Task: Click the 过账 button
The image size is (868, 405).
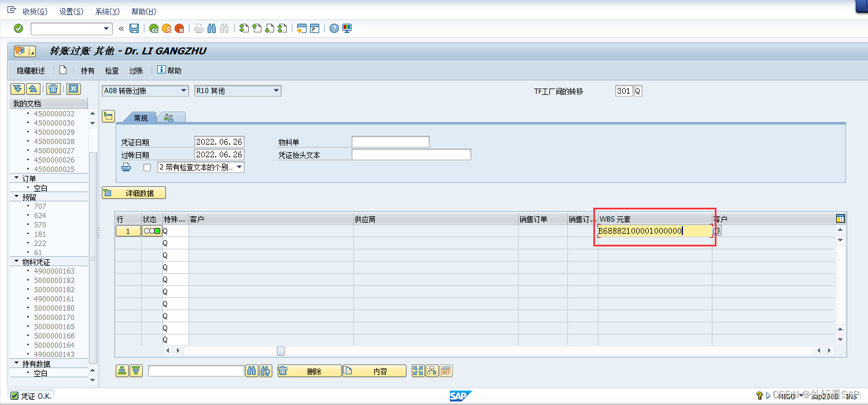Action: coord(135,70)
